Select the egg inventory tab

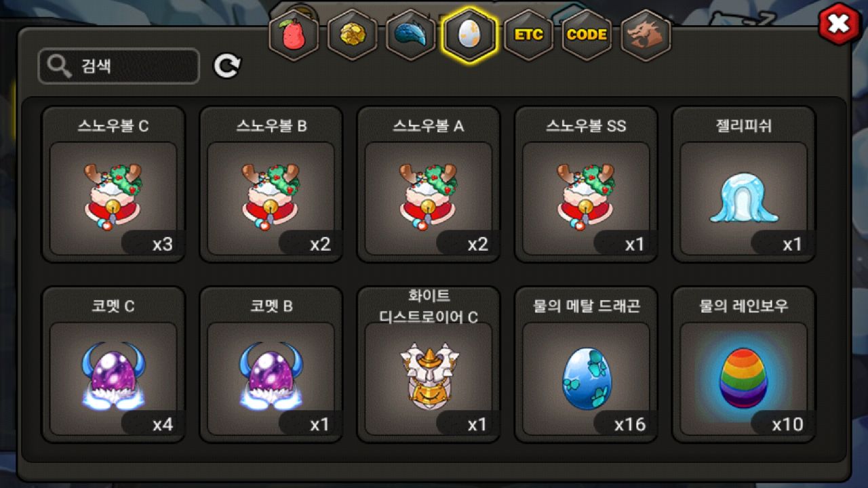click(469, 35)
